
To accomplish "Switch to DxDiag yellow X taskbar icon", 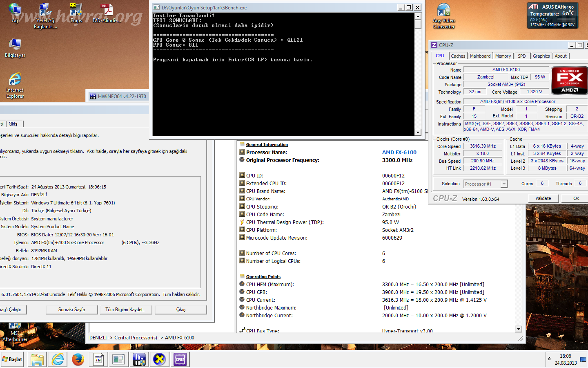I will point(159,359).
